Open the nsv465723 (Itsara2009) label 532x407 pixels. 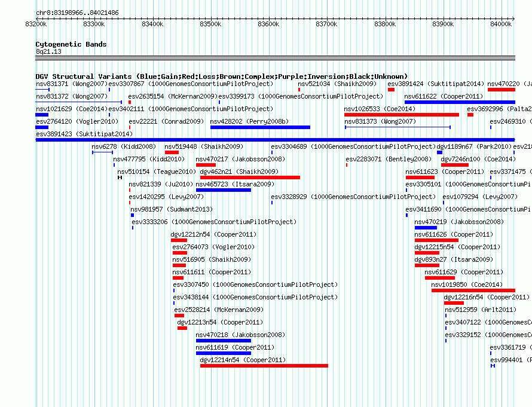point(235,184)
